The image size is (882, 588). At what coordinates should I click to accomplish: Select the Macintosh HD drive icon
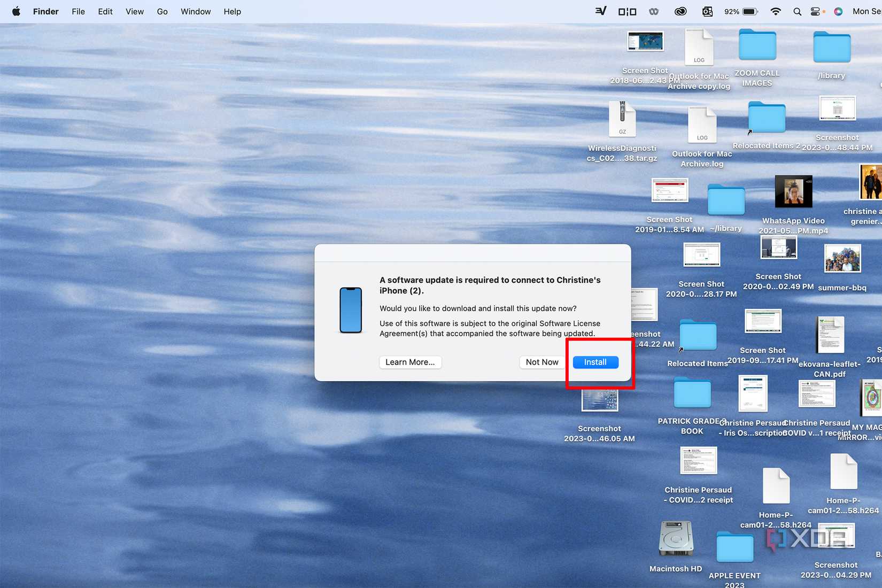676,539
